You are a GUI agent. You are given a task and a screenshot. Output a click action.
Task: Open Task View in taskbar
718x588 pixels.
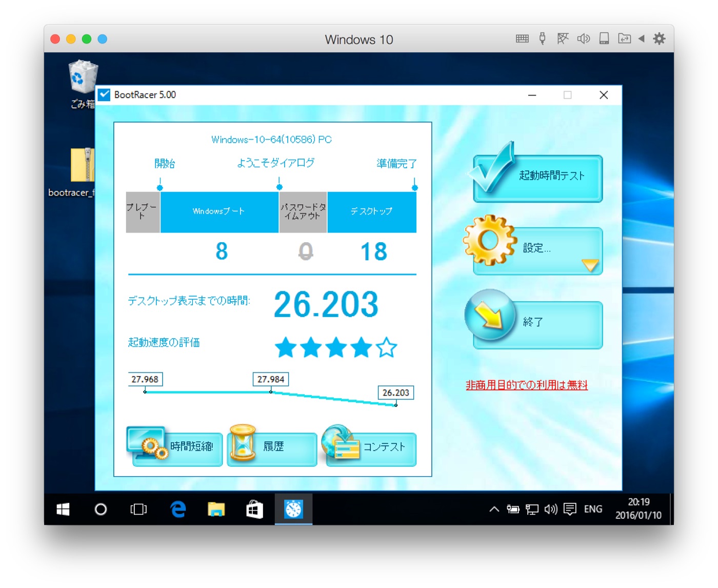coord(138,509)
